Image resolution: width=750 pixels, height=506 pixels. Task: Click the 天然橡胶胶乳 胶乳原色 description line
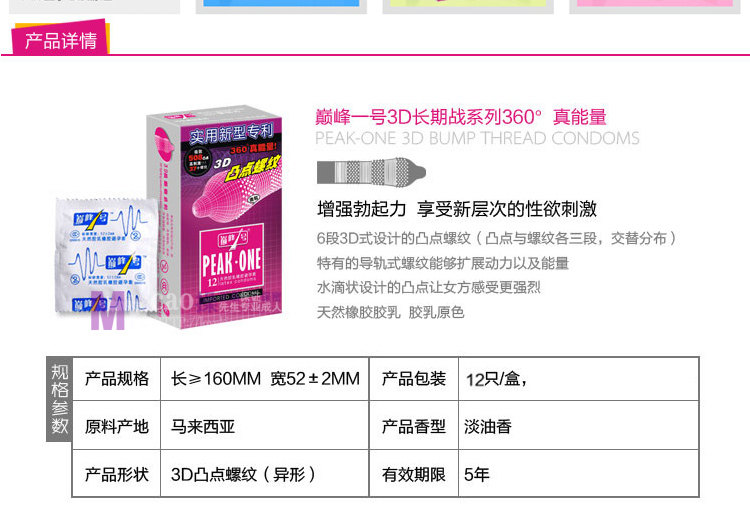point(390,312)
